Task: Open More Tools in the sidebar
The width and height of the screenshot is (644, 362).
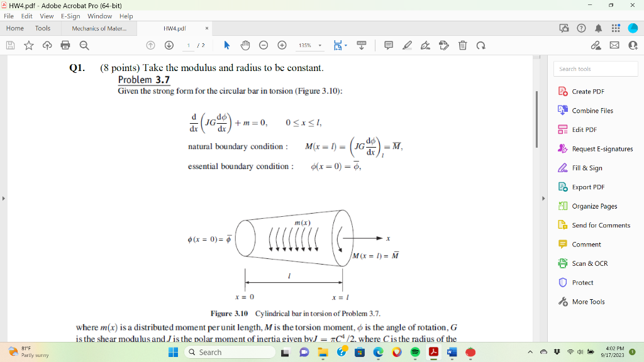Action: click(x=589, y=302)
